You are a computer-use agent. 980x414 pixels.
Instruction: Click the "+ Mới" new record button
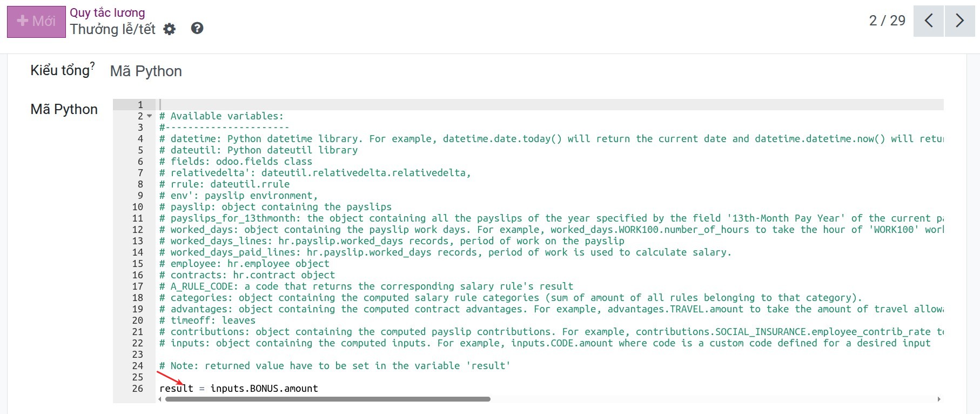pos(36,22)
